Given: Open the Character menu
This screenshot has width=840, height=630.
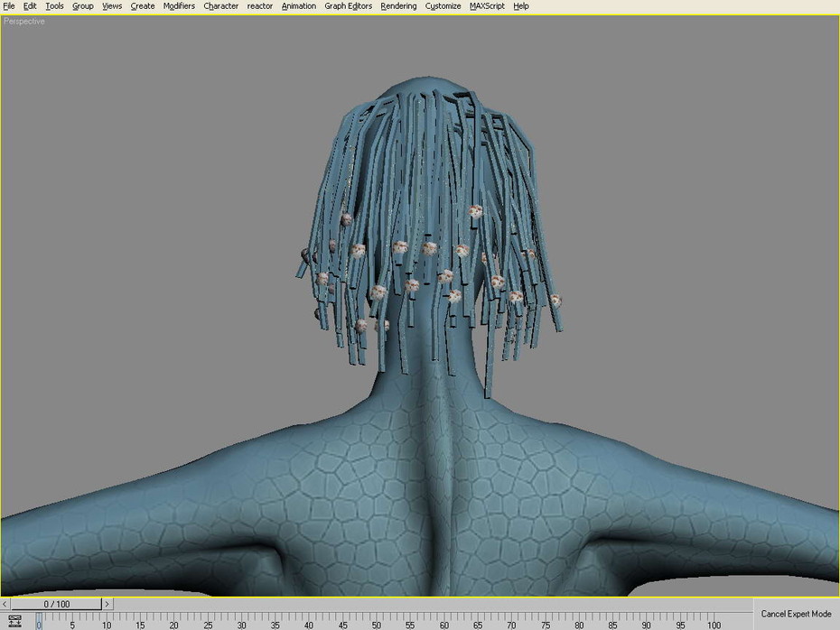Looking at the screenshot, I should click(220, 6).
